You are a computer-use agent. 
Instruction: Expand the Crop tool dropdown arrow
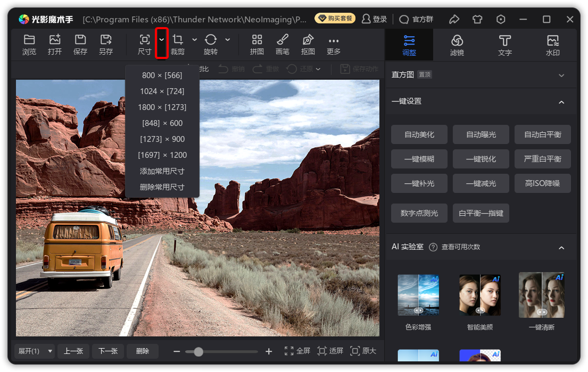pos(194,40)
